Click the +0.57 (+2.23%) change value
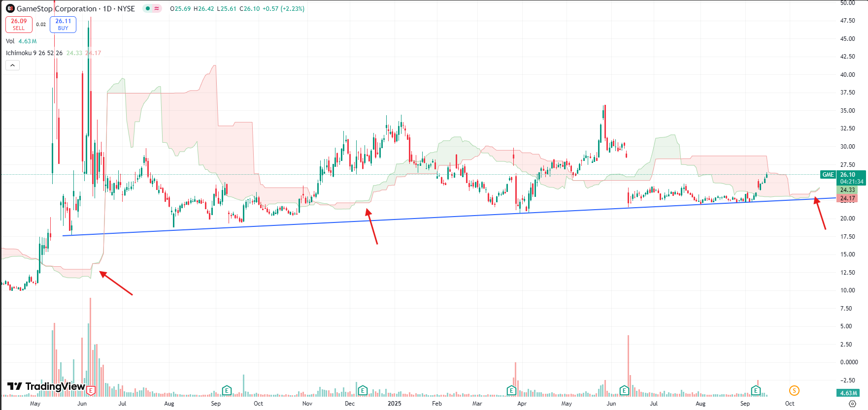 coord(283,9)
